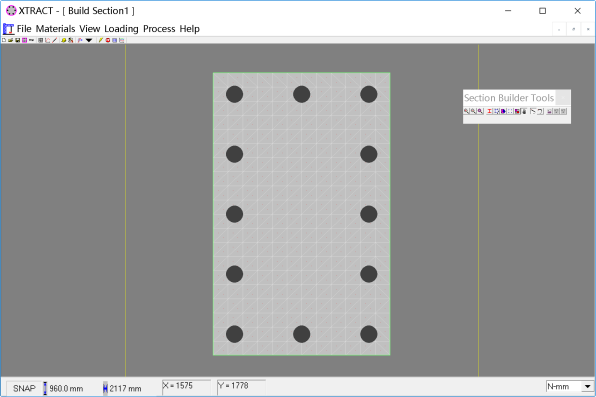Image resolution: width=596 pixels, height=397 pixels.
Task: Click the new file icon in the toolbar
Action: coord(4,40)
